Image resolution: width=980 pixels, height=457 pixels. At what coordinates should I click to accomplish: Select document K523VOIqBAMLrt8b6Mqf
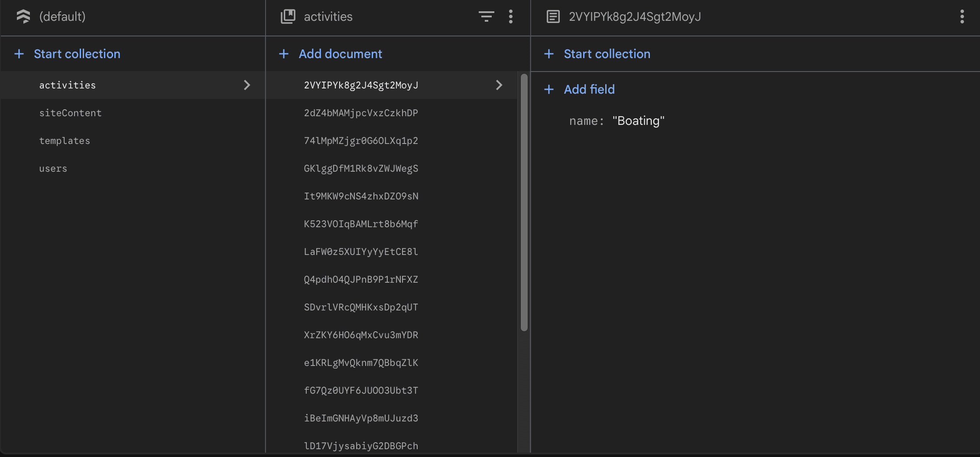[361, 224]
